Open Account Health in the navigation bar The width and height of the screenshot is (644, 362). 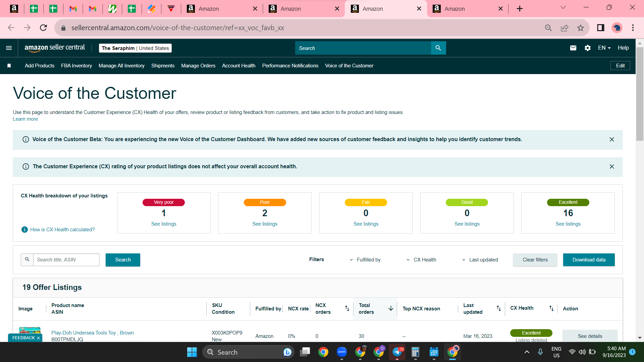click(239, 66)
